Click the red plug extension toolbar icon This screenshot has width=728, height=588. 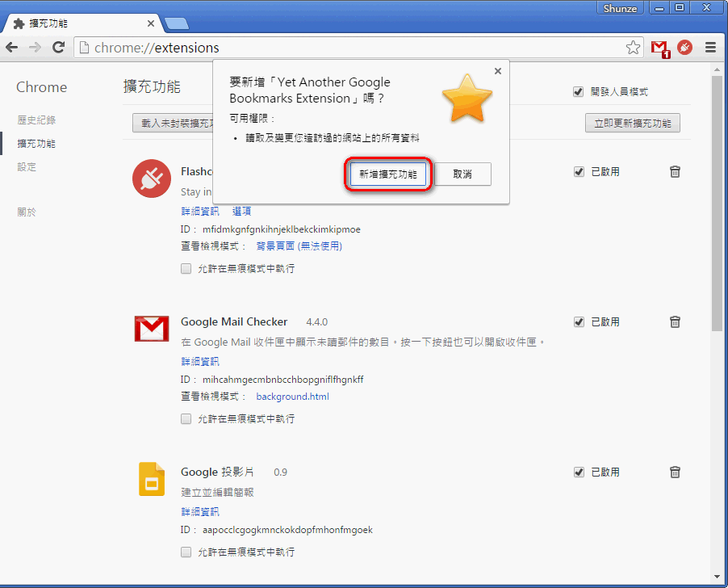684,48
